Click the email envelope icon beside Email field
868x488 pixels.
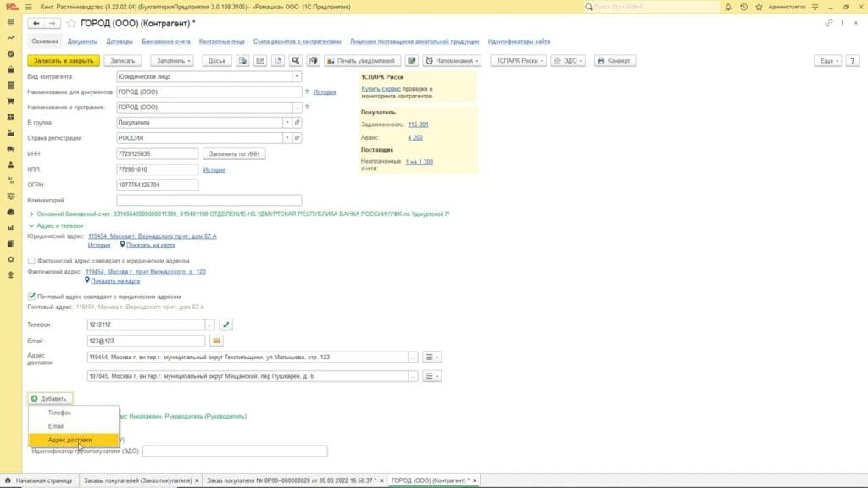[216, 341]
